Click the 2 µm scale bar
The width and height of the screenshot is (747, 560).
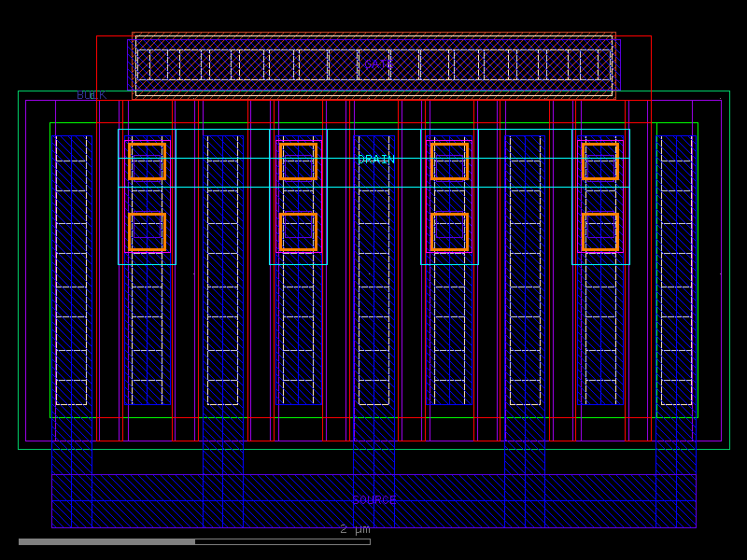pos(353,530)
